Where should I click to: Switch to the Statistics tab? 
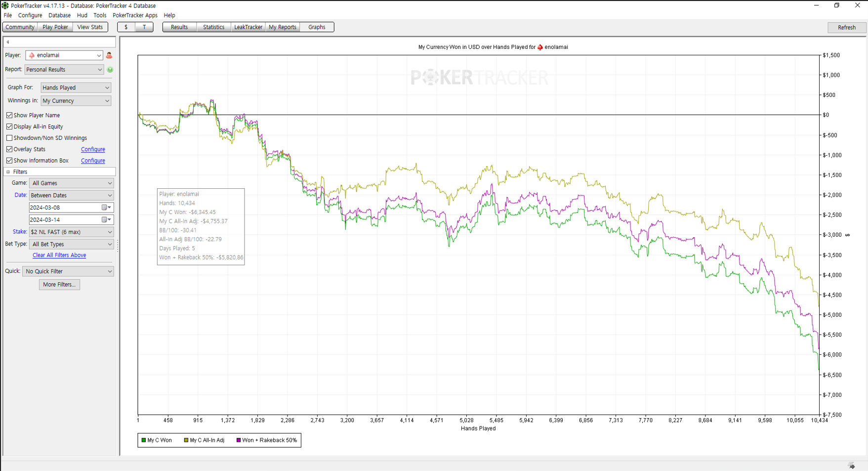click(x=213, y=27)
